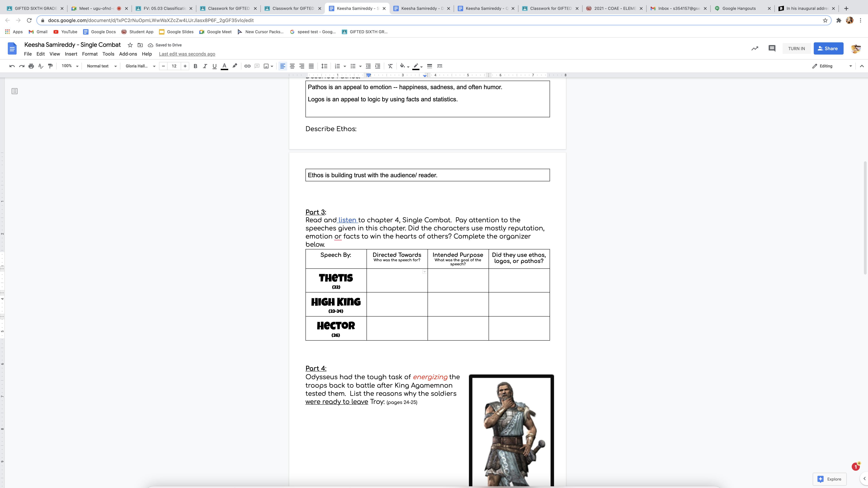Image resolution: width=868 pixels, height=488 pixels.
Task: Select the paint format tool
Action: (x=50, y=66)
